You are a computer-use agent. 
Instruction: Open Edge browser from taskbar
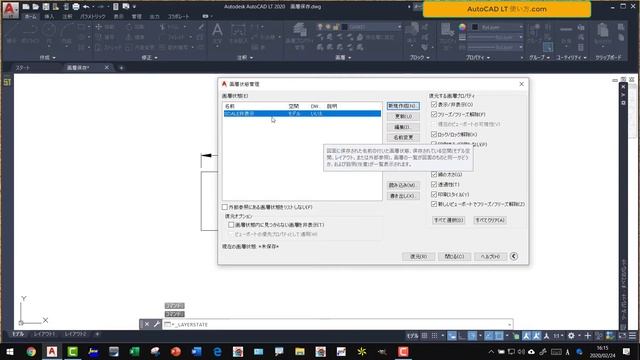point(217,351)
